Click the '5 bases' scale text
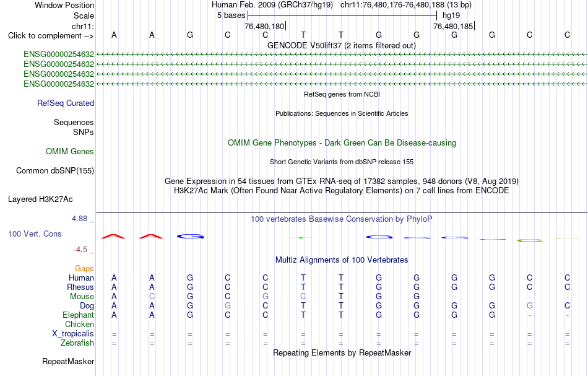Image resolution: width=588 pixels, height=376 pixels. (231, 15)
